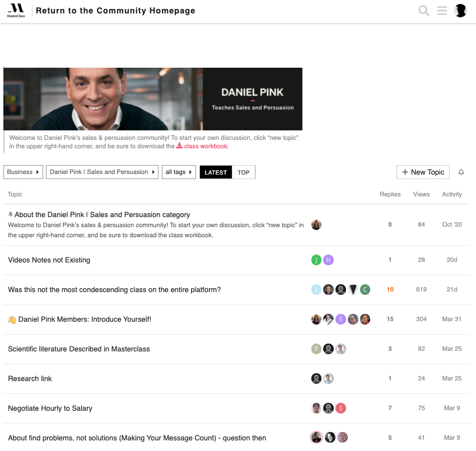The height and width of the screenshot is (451, 476).
Task: Click the notification bell icon
Action: click(x=461, y=172)
